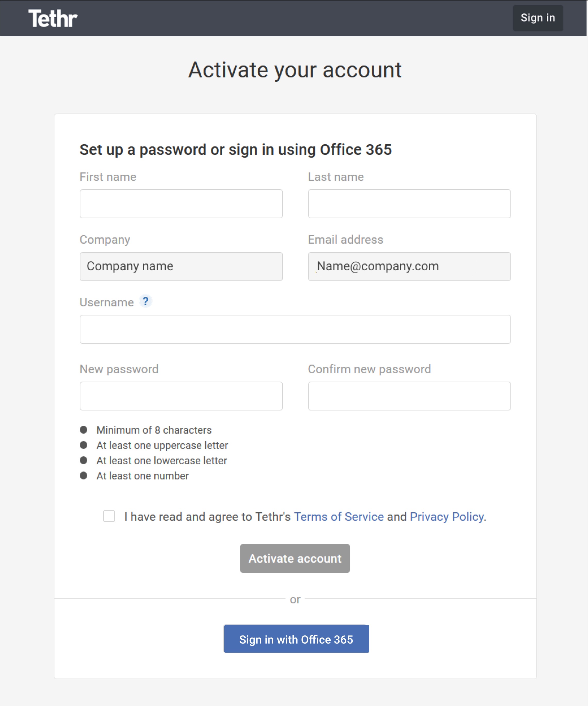Click the Last name input field

(x=409, y=204)
